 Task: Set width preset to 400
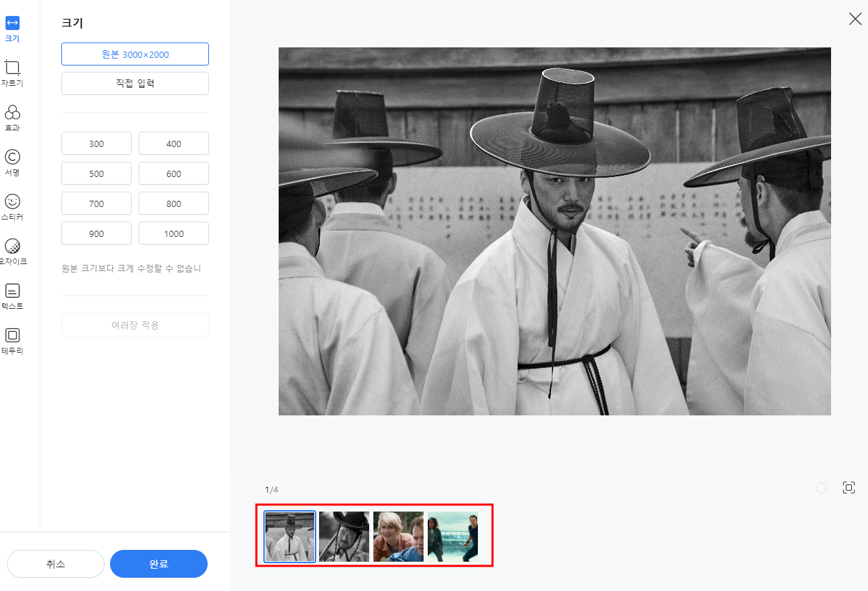point(173,144)
